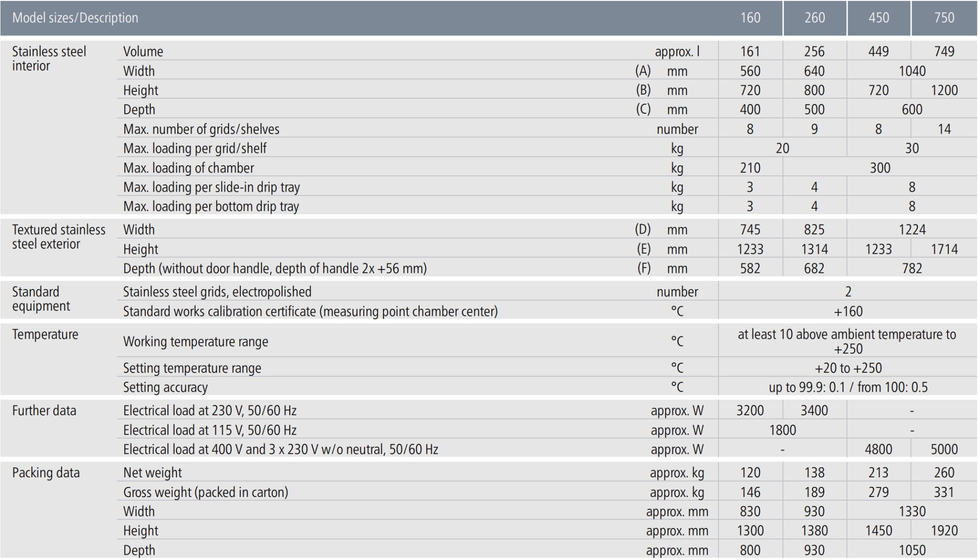Click the 749 volume value
Viewport: 979px width, 560px height.
pyautogui.click(x=944, y=51)
